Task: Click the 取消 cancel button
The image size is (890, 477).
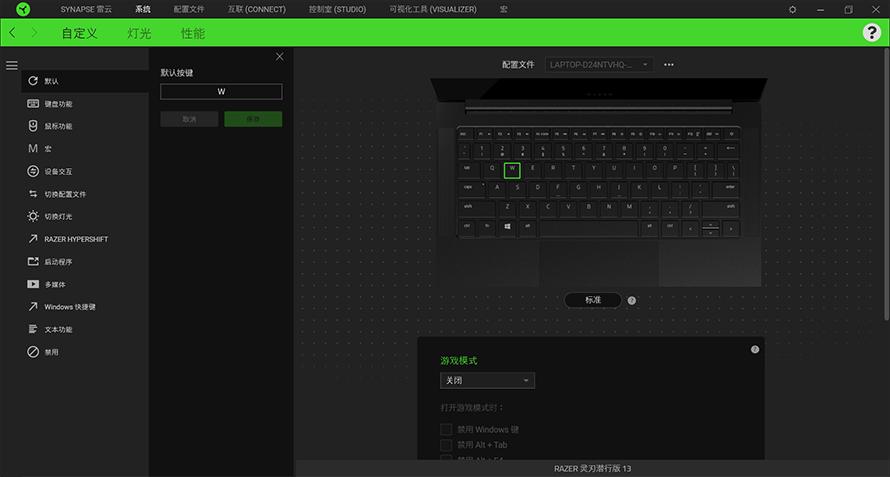Action: (x=189, y=119)
